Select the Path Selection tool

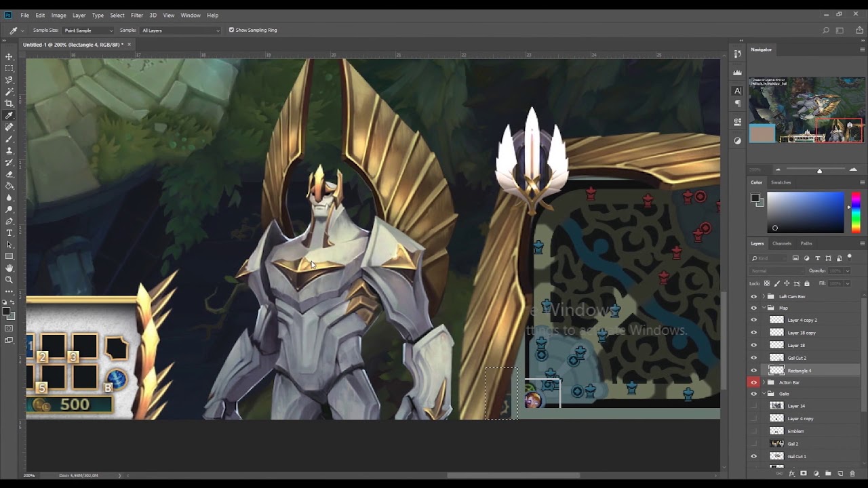pyautogui.click(x=9, y=245)
